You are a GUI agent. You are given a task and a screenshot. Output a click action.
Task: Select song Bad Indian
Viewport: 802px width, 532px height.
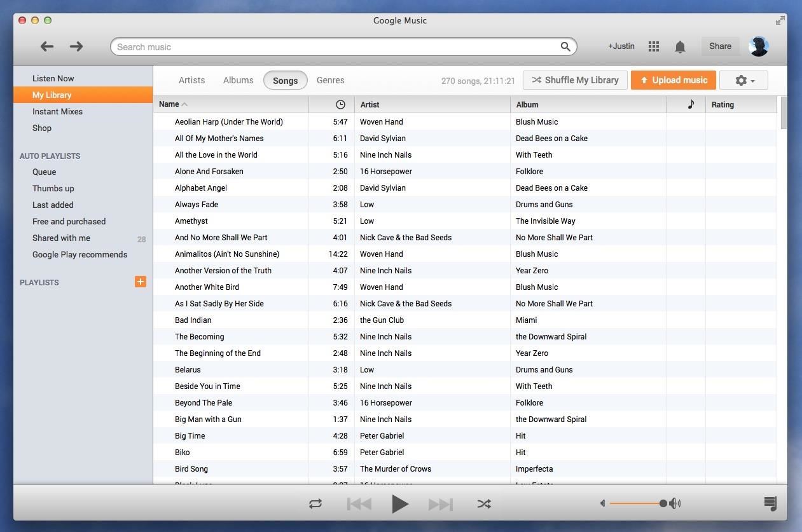click(x=193, y=320)
